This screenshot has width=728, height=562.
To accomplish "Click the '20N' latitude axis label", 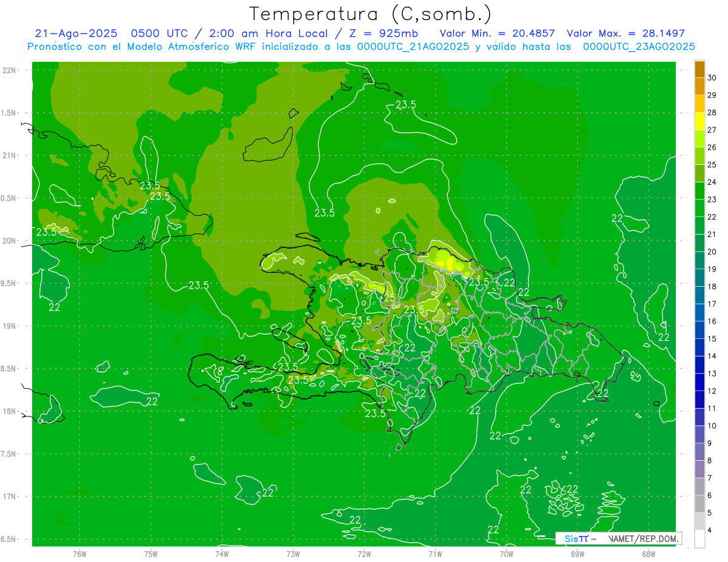I will pos(8,241).
